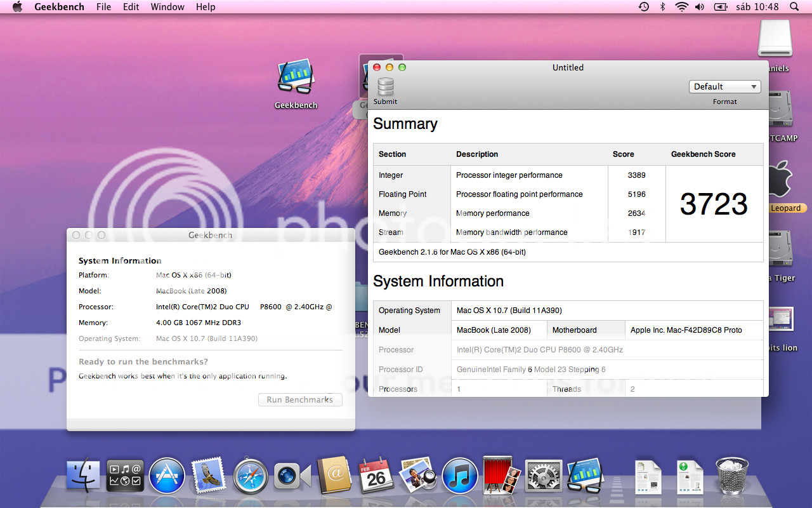Click Memory 4.00 GB value in Geekbench window

(199, 323)
